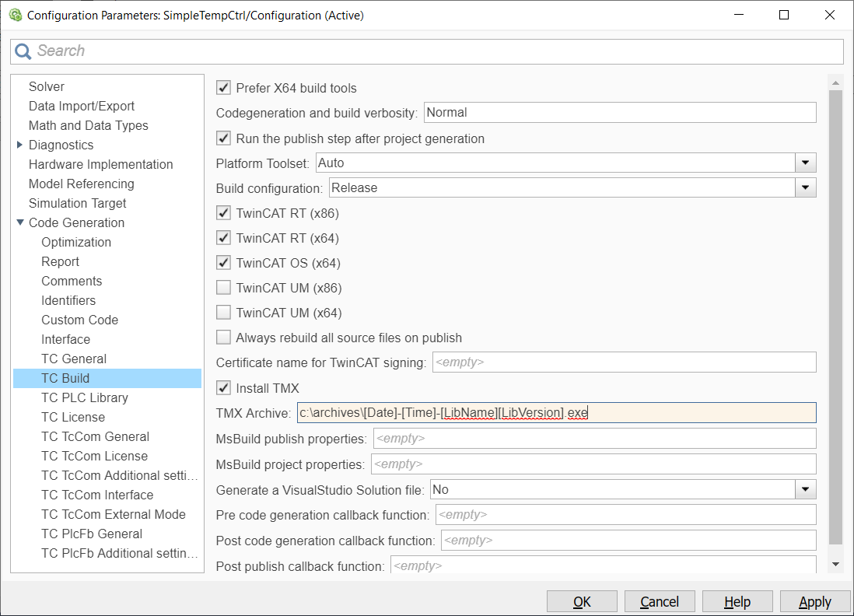This screenshot has height=616, width=854.
Task: Uncheck the Install TMX checkbox
Action: [223, 388]
